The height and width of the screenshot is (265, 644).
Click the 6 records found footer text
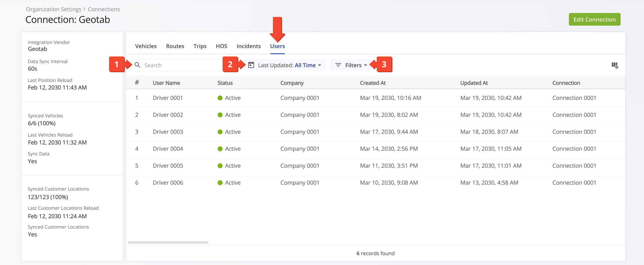click(375, 253)
